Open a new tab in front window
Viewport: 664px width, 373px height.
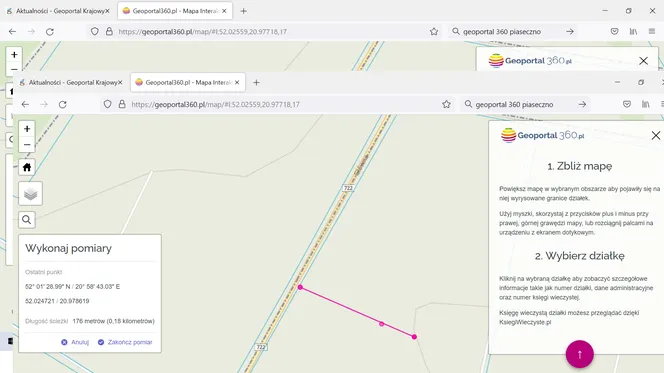pyautogui.click(x=256, y=83)
